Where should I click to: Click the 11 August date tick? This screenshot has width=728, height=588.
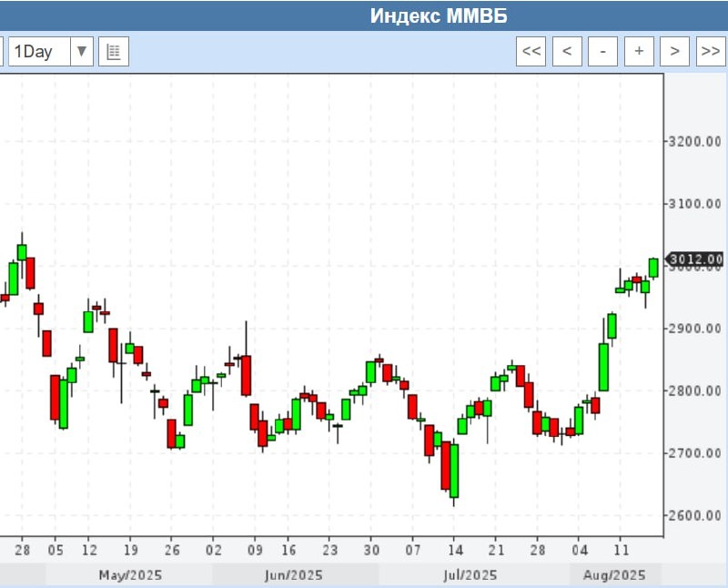coord(622,551)
